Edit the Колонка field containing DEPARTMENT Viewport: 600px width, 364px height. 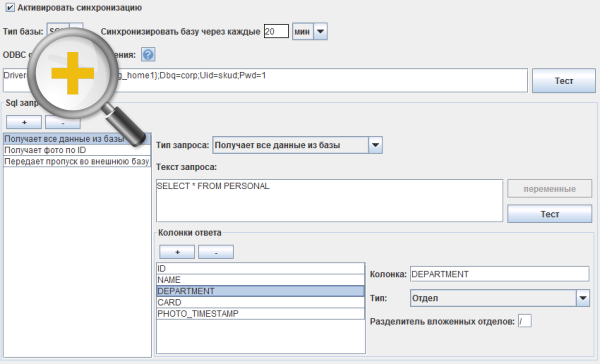[499, 274]
